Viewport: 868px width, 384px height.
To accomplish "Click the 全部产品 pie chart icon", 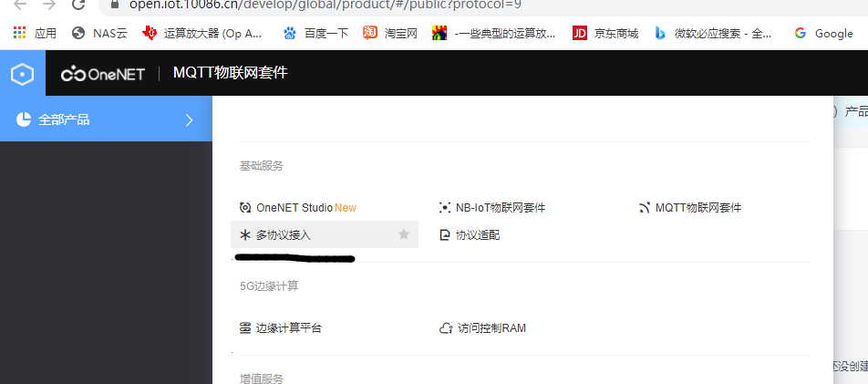I will pos(24,119).
